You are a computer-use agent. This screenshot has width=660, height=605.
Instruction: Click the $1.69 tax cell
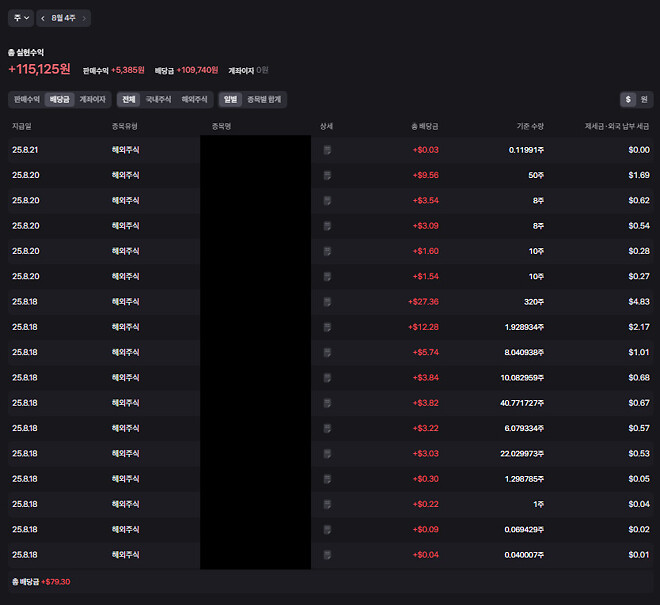pos(639,175)
